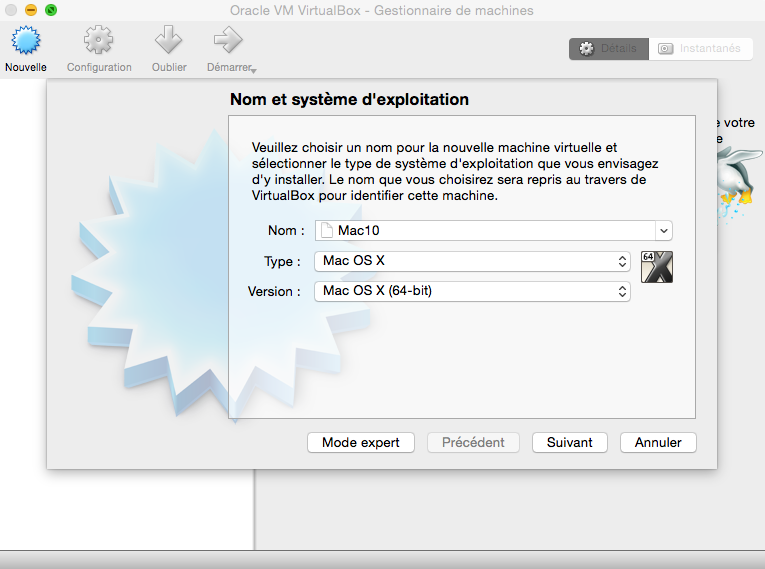Open the Démarrer dropdown triangle

(254, 71)
